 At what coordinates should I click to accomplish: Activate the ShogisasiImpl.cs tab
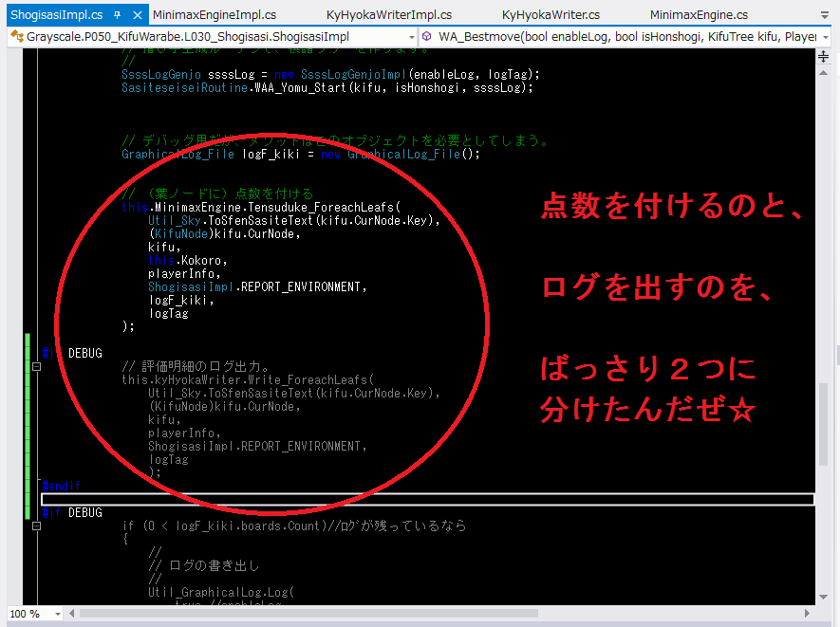pyautogui.click(x=57, y=15)
